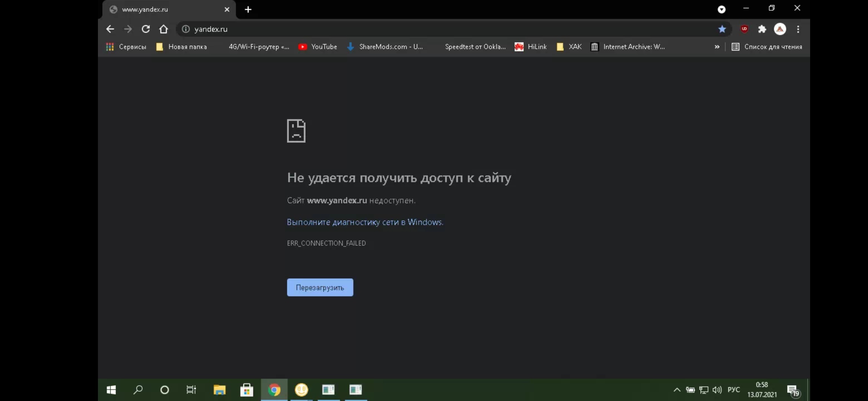The width and height of the screenshot is (868, 401).
Task: Reload page with toolbar refresh icon
Action: pos(146,29)
